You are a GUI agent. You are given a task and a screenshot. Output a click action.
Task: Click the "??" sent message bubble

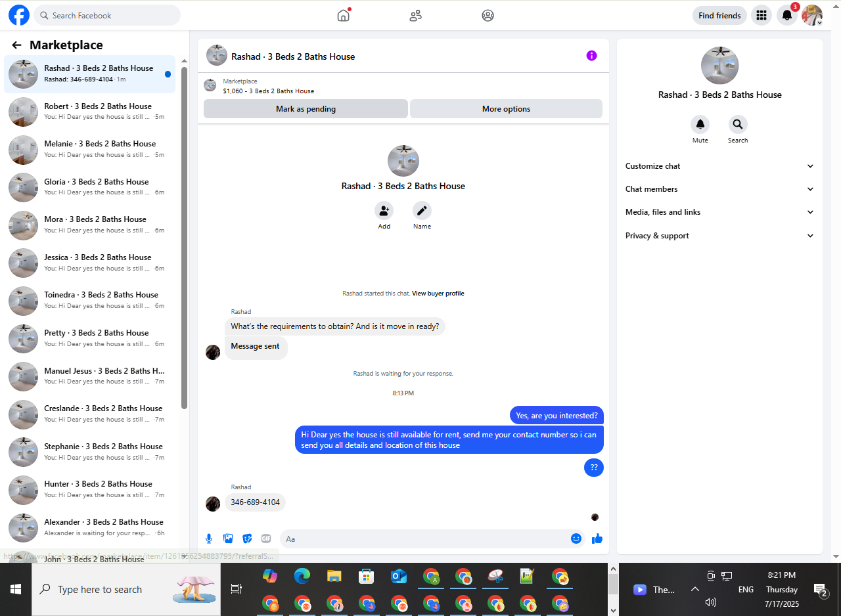tap(594, 468)
